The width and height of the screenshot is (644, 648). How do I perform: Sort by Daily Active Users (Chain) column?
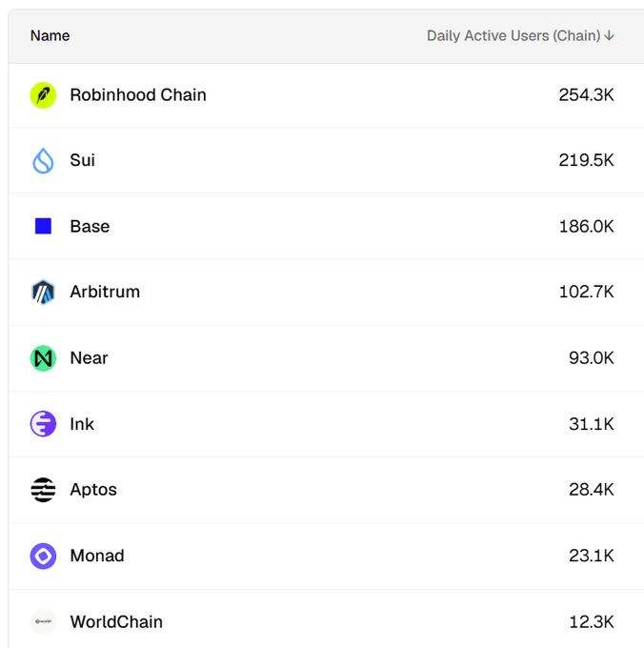pos(520,35)
